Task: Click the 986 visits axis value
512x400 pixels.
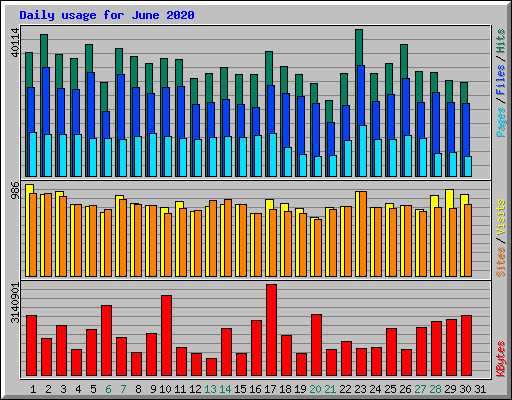Action: point(15,190)
